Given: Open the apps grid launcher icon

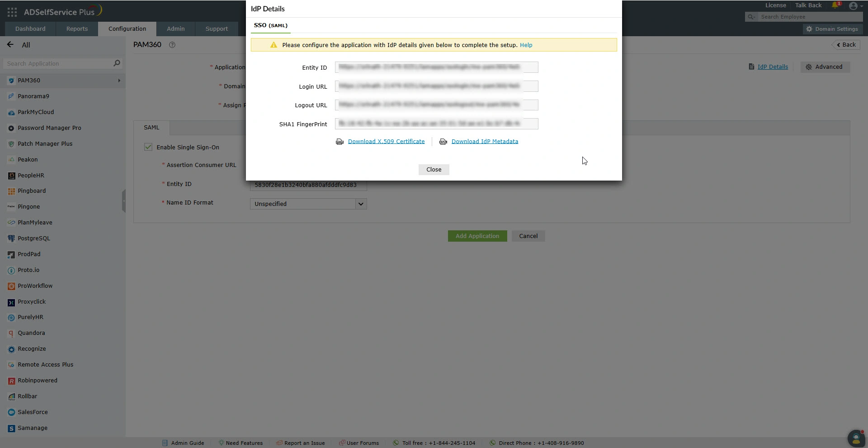Looking at the screenshot, I should click(x=12, y=12).
